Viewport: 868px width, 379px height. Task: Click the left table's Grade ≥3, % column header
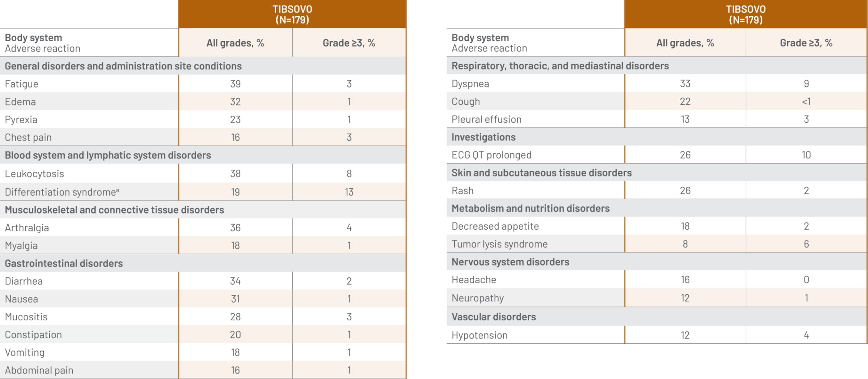click(349, 43)
